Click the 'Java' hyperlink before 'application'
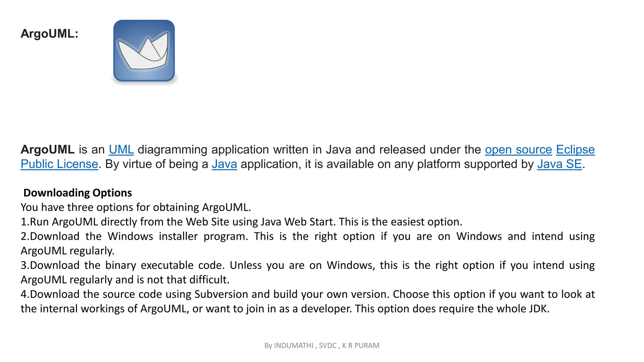644x362 pixels. [x=224, y=164]
